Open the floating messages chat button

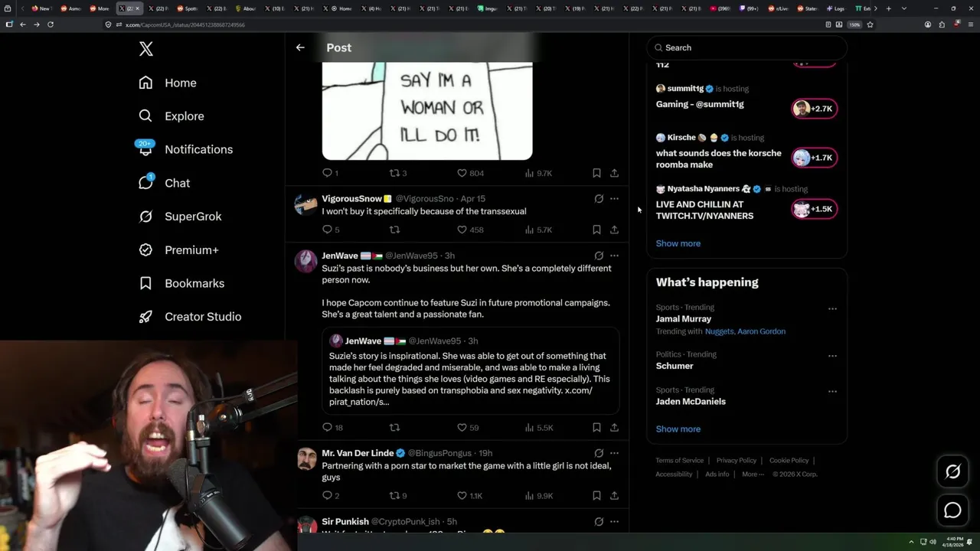pos(952,510)
